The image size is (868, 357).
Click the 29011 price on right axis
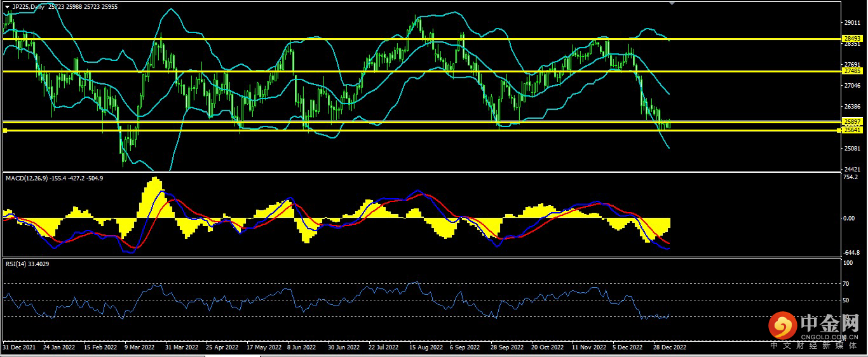coord(851,22)
